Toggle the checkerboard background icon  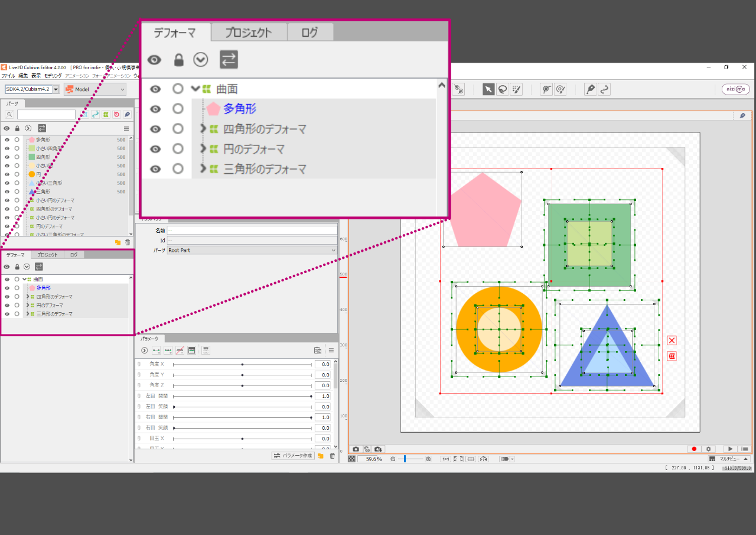[352, 459]
